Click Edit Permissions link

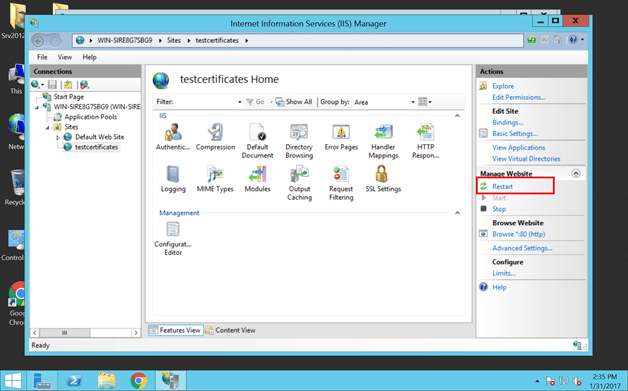[519, 97]
